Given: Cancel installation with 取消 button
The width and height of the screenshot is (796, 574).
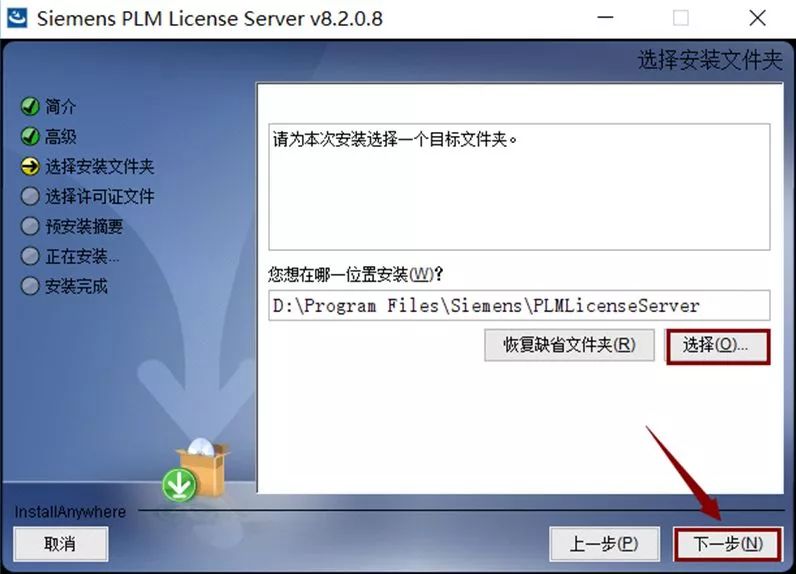Looking at the screenshot, I should tap(60, 544).
